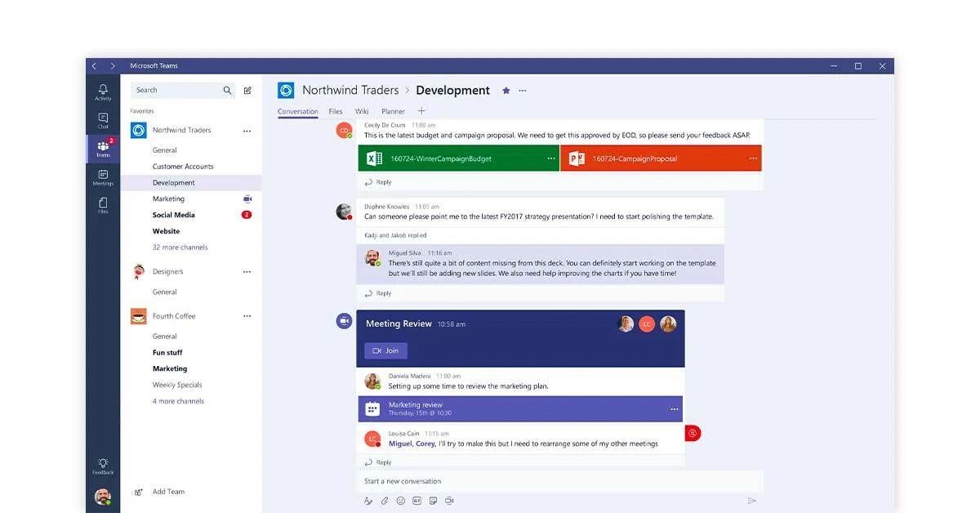
Task: Start a video call with the Meet Now icon
Action: [x=449, y=501]
